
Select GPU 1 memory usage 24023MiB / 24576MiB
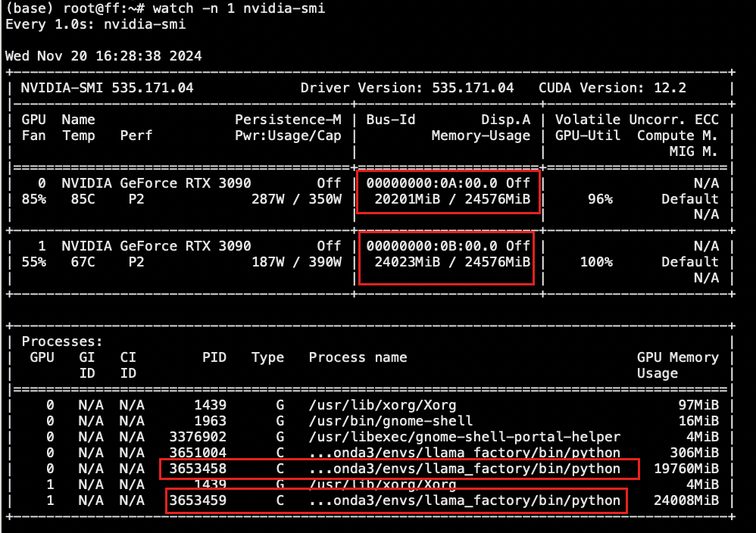pyautogui.click(x=452, y=262)
